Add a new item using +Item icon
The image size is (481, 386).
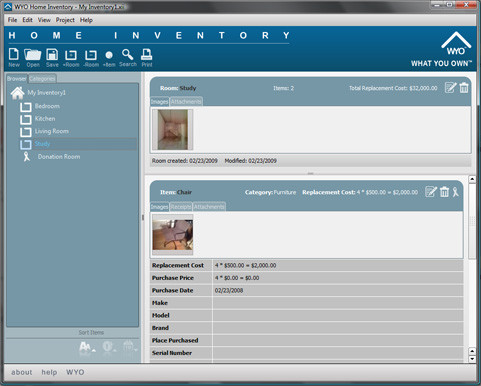pos(109,59)
